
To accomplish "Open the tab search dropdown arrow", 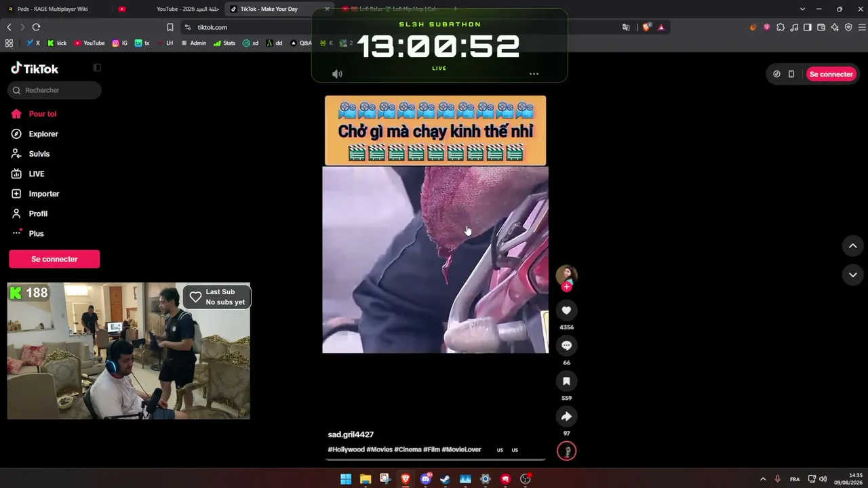I will click(x=802, y=9).
